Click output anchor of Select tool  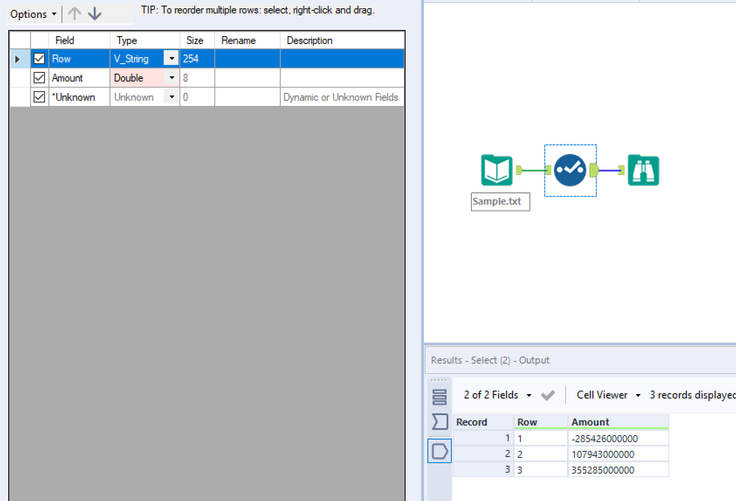pyautogui.click(x=594, y=170)
